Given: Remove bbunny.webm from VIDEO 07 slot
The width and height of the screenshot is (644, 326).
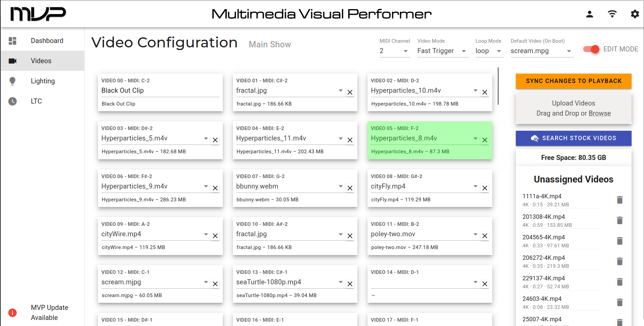Looking at the screenshot, I should click(350, 188).
